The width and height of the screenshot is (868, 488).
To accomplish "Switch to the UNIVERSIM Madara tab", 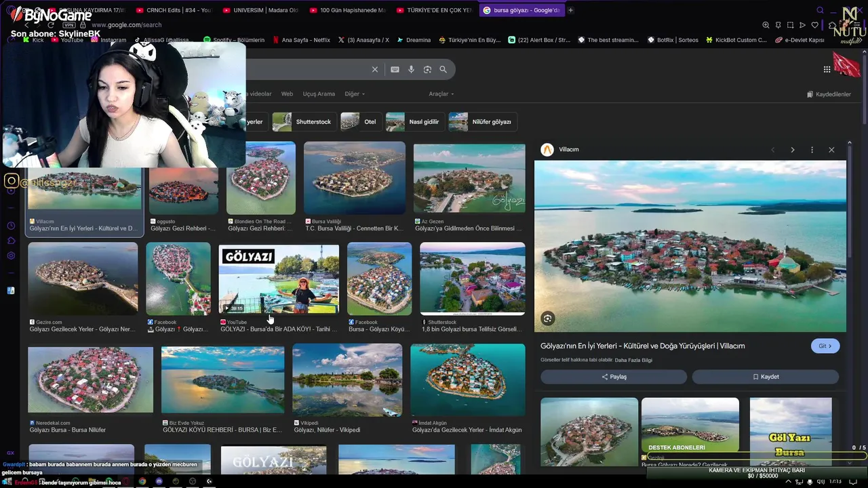I will [x=260, y=10].
